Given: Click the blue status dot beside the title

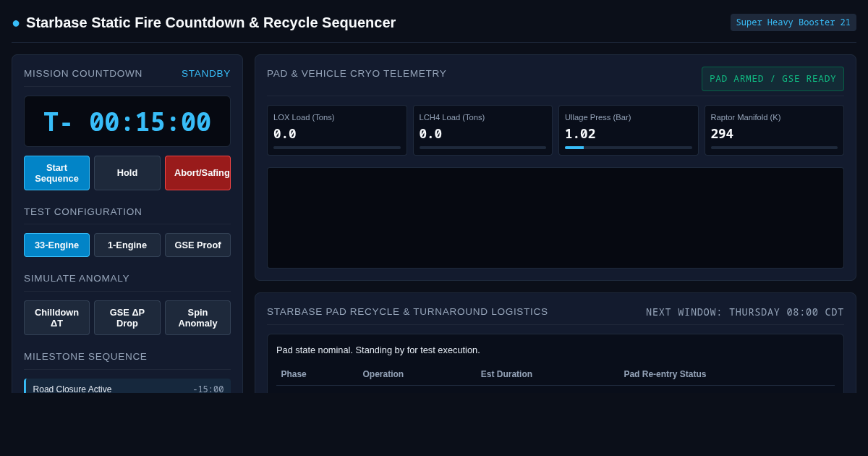Looking at the screenshot, I should coord(16,23).
